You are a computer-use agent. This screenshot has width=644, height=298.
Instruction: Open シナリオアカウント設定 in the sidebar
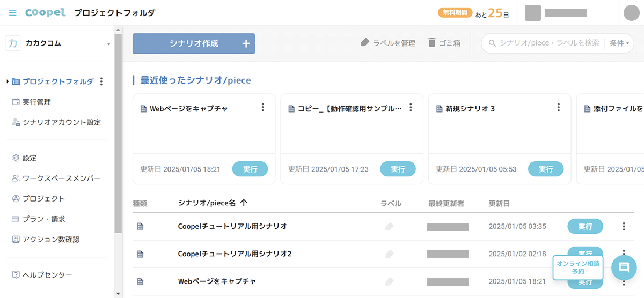pyautogui.click(x=61, y=122)
